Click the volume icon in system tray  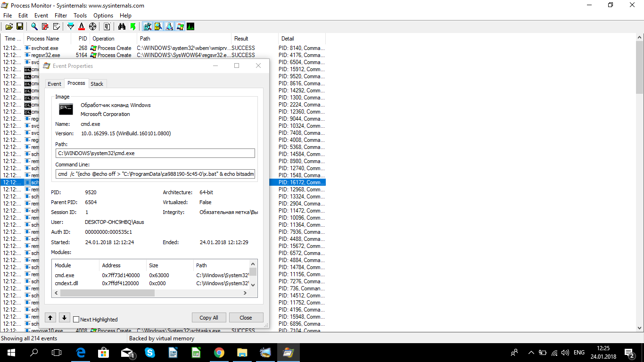pyautogui.click(x=565, y=353)
